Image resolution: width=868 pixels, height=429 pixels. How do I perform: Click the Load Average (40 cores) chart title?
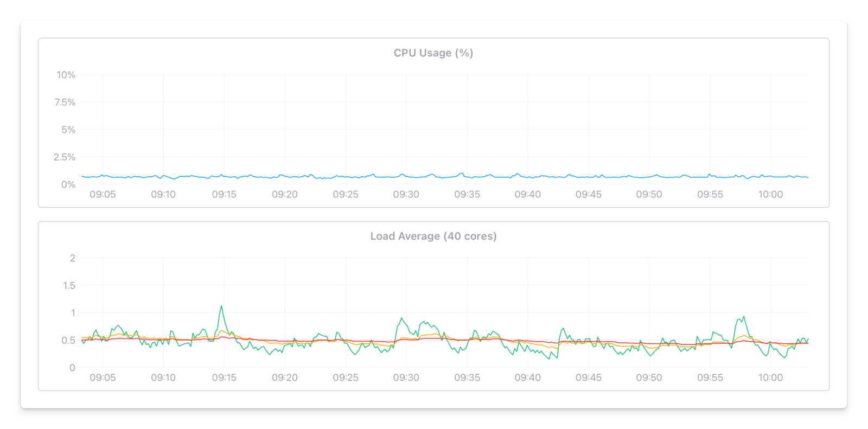pyautogui.click(x=433, y=236)
